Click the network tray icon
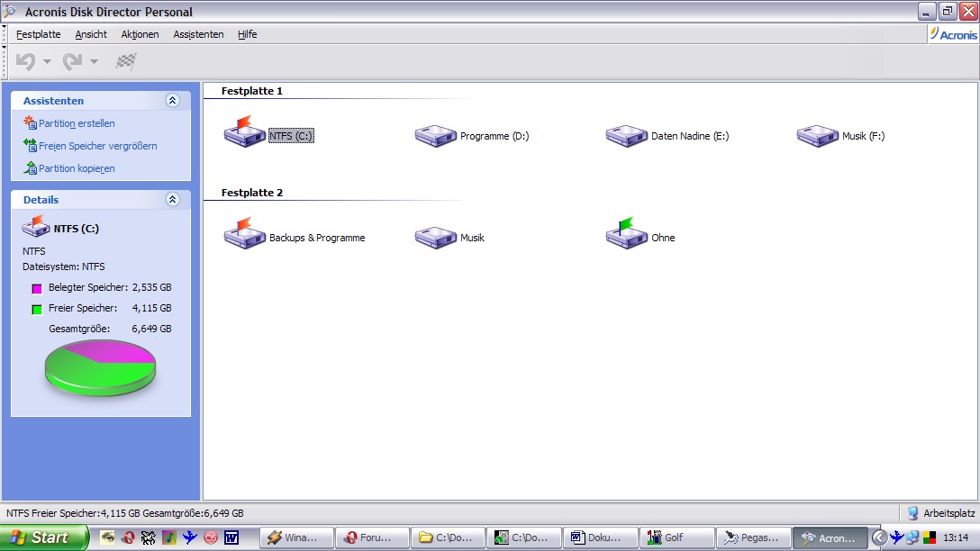980x551 pixels. coord(912,537)
